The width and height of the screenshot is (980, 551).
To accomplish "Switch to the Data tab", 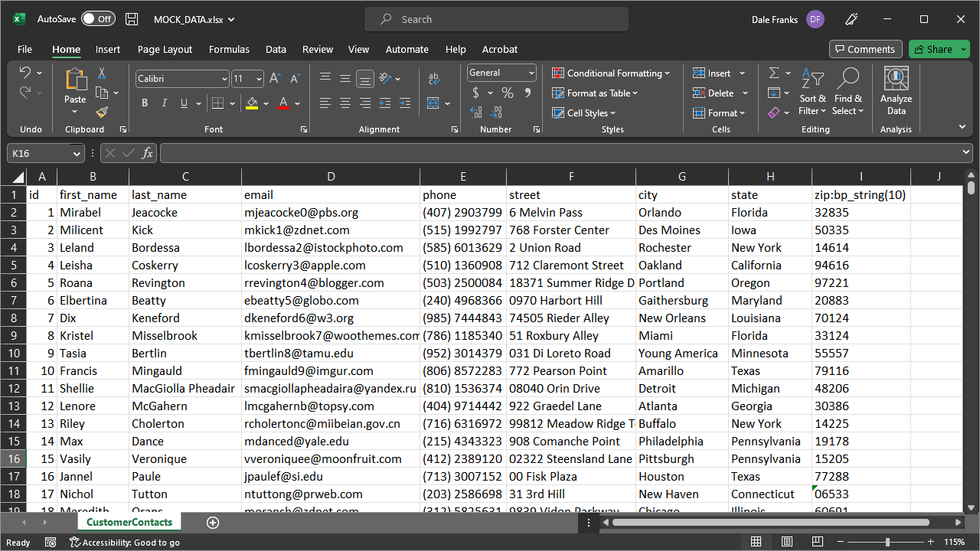I will point(276,49).
